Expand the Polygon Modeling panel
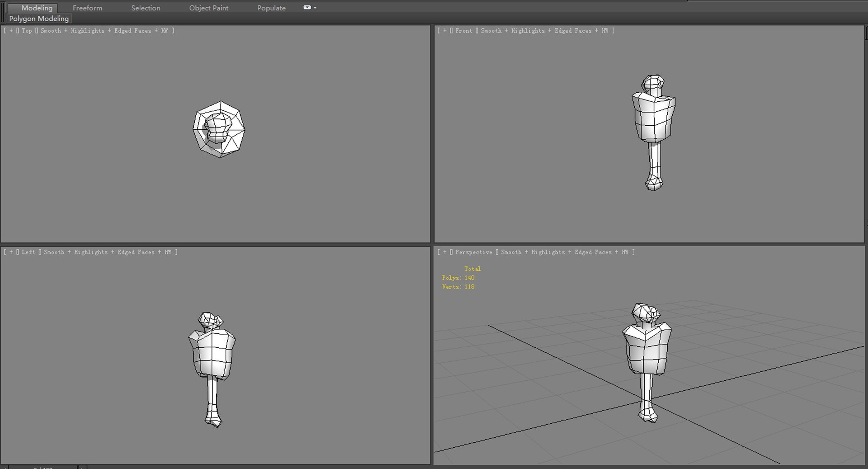 coord(39,19)
